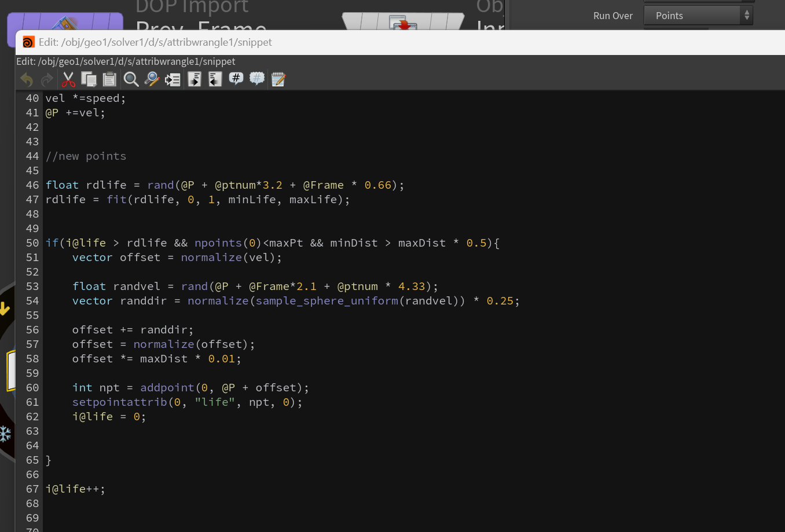Click the 'Run Over' label

point(613,16)
